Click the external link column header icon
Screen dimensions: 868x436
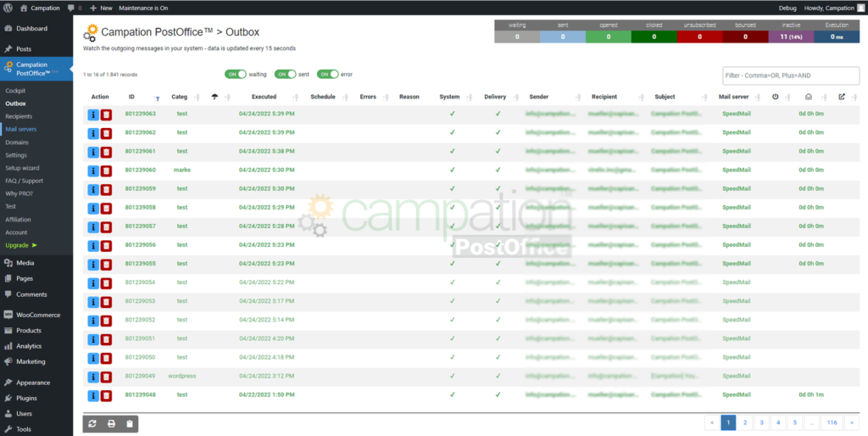click(x=842, y=97)
